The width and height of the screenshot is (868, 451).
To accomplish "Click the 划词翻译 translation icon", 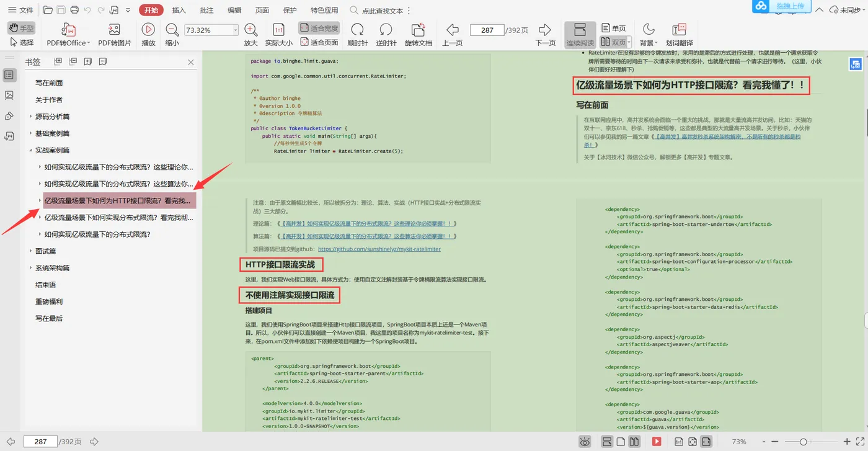I will [x=679, y=30].
